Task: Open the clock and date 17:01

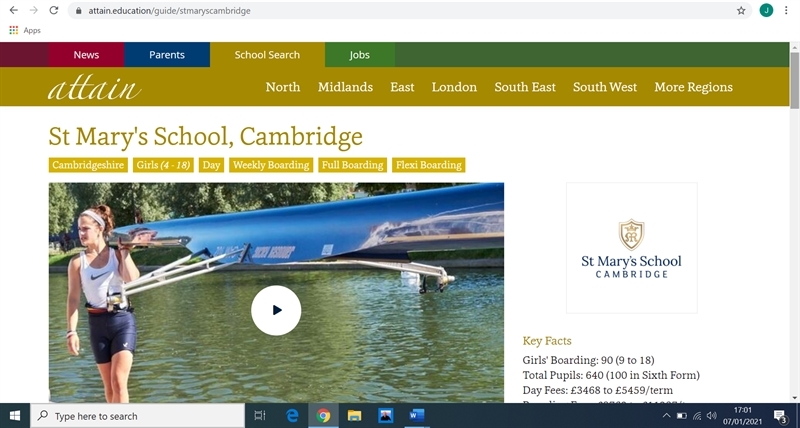Action: click(x=742, y=416)
